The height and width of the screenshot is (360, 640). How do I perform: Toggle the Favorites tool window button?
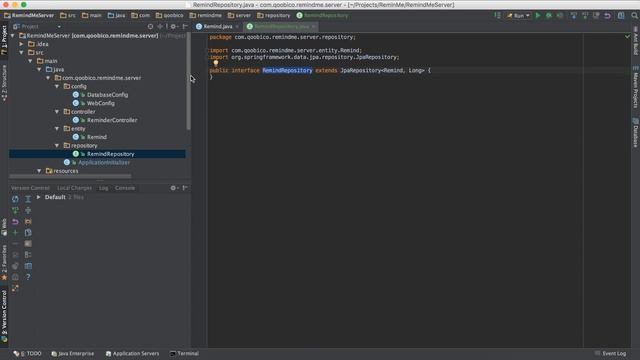[x=4, y=263]
